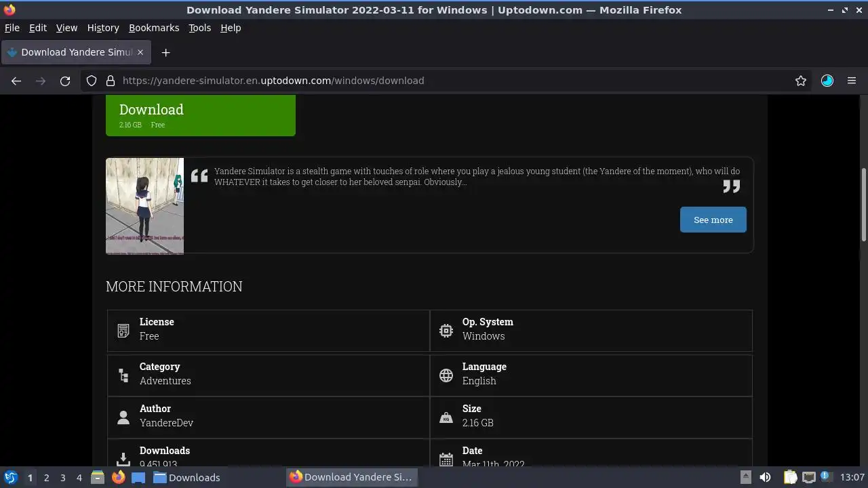The width and height of the screenshot is (868, 488).
Task: Switch to workspace 2
Action: (x=46, y=478)
